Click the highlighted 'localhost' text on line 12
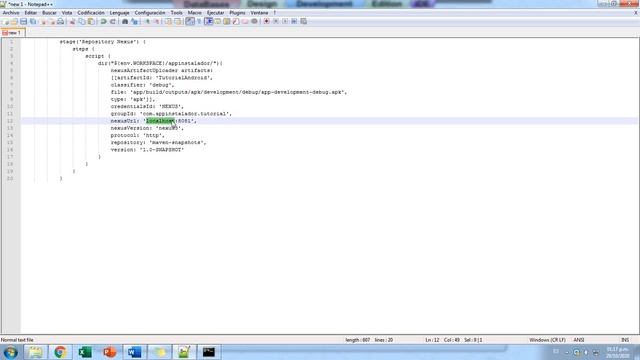The height and width of the screenshot is (360, 640). coord(160,121)
